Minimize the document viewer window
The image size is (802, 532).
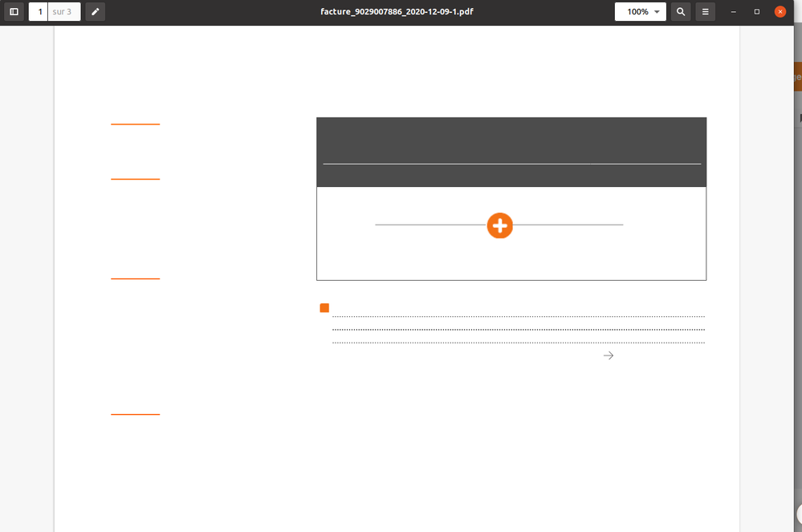point(734,12)
